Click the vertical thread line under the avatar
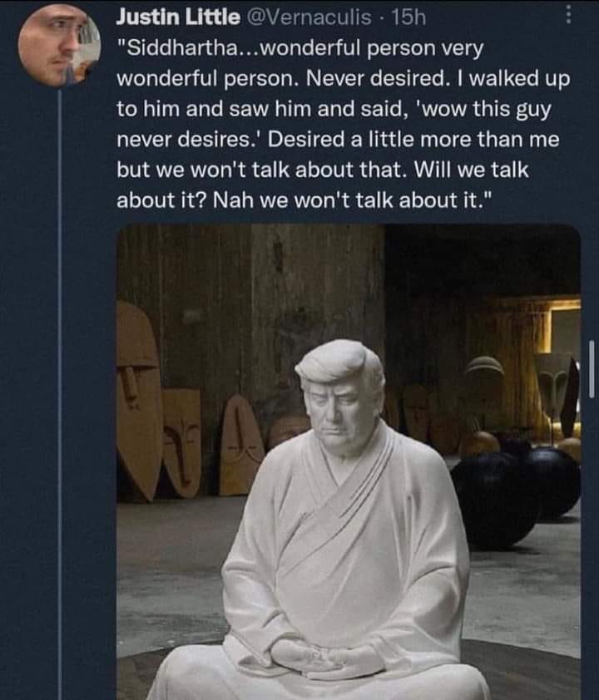Screen dimensions: 599x700 coord(59,393)
